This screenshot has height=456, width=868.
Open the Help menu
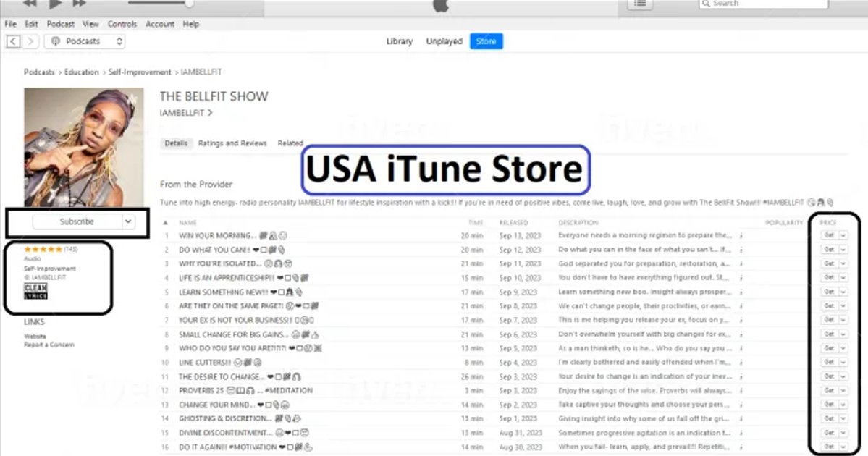click(191, 24)
